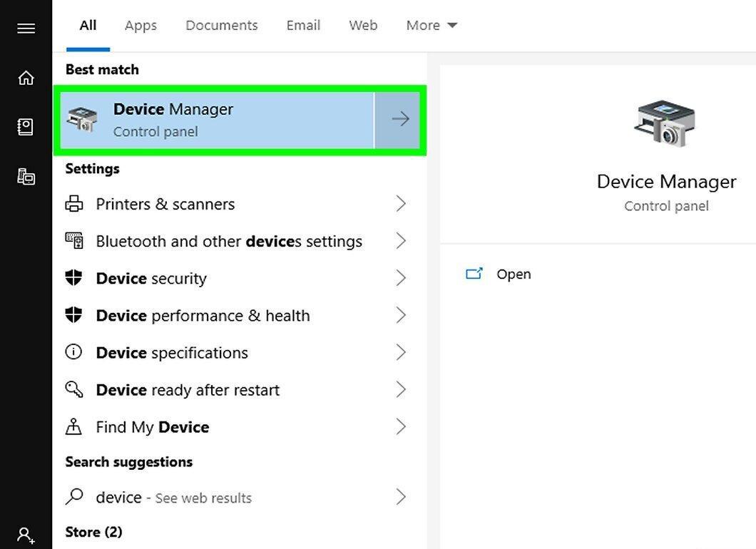Click the add account icon
This screenshot has width=756, height=549.
[26, 535]
